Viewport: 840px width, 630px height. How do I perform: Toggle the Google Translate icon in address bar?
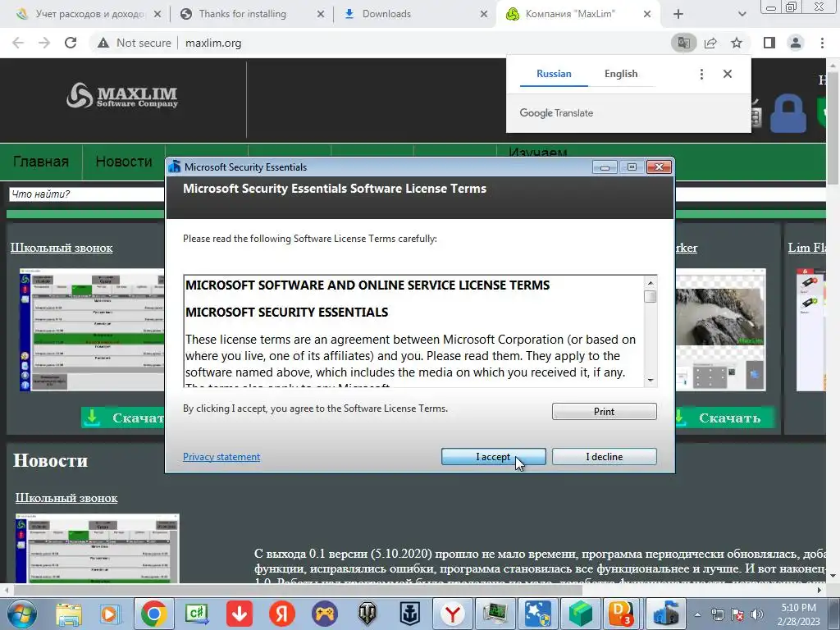(x=683, y=43)
